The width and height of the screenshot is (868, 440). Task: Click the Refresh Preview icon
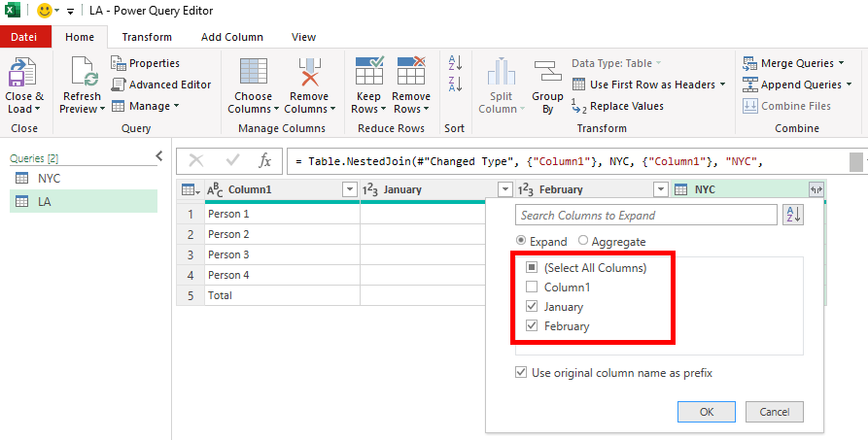(x=81, y=74)
